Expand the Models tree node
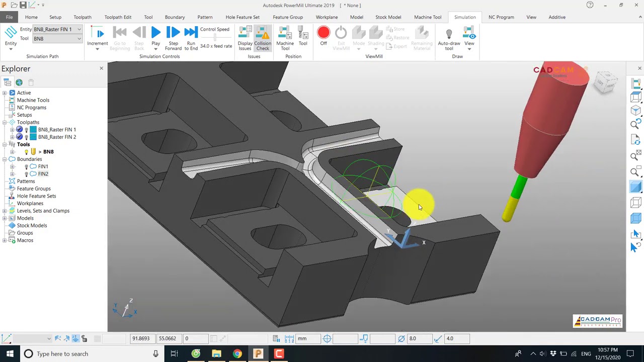Screen dimensions: 644x362 tap(5, 218)
